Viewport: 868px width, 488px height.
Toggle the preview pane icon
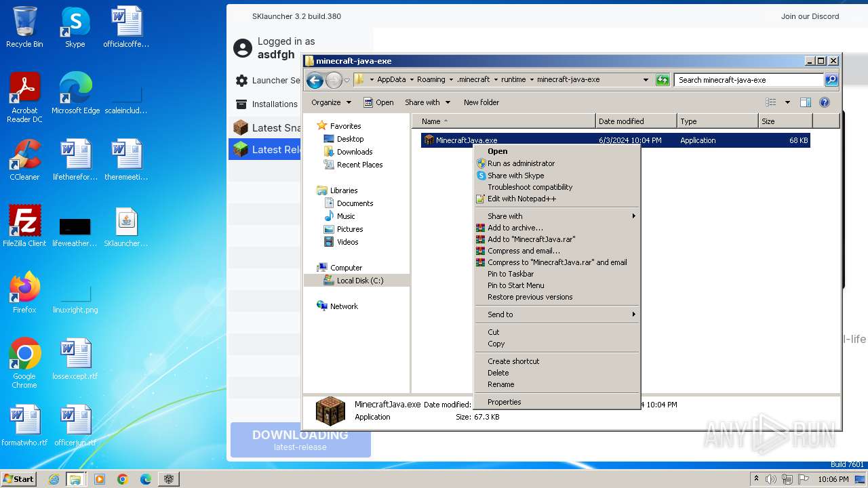806,102
